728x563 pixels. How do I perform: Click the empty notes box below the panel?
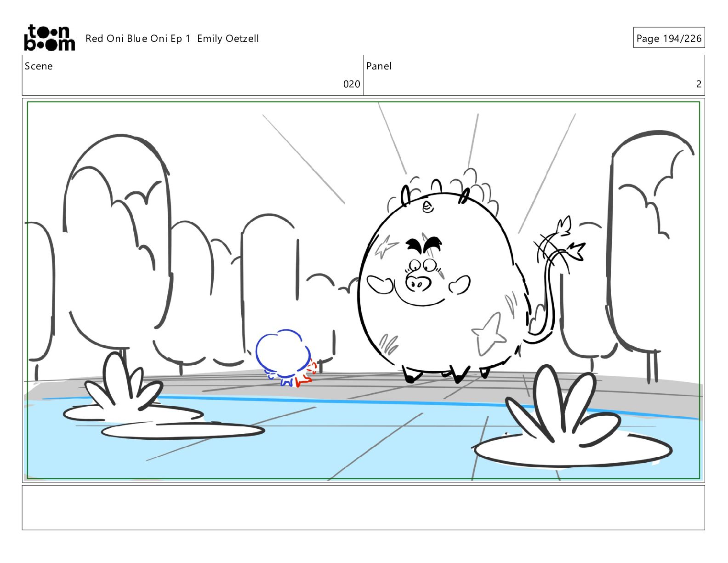[x=363, y=508]
